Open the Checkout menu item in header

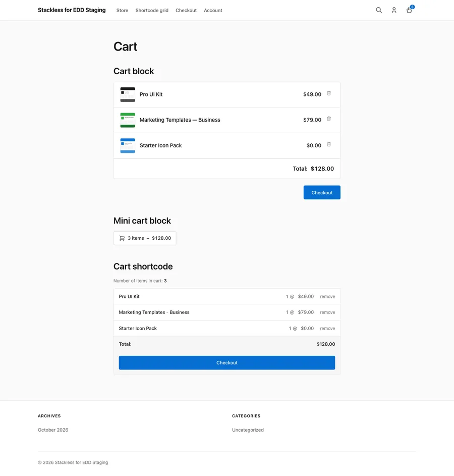click(x=186, y=10)
